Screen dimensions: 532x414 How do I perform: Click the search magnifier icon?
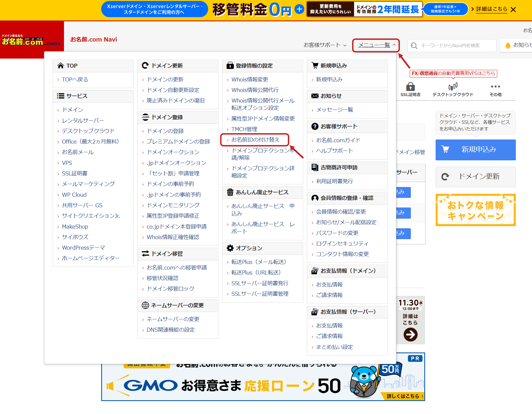414,46
